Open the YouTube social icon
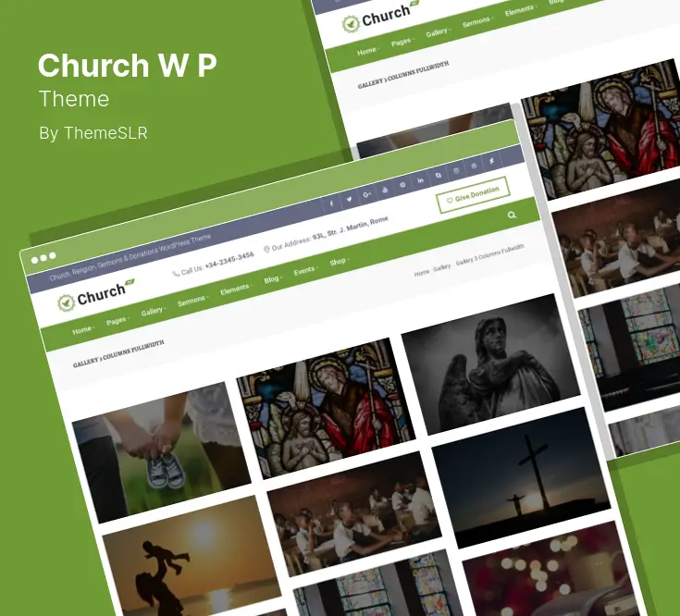Image resolution: width=680 pixels, height=616 pixels. 385,190
